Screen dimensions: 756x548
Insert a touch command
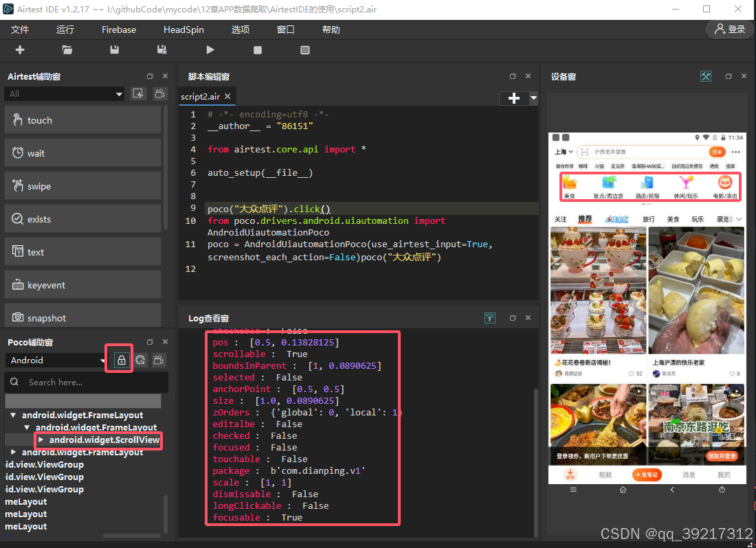(x=83, y=120)
